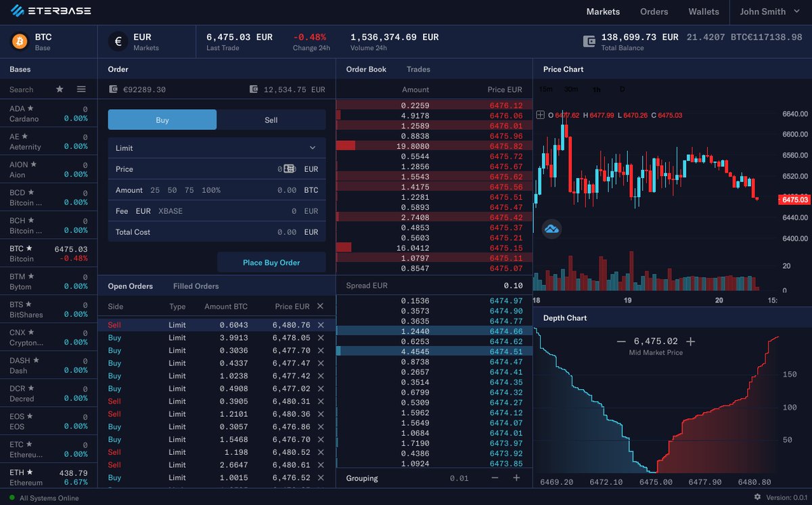Set chart interval to 15m
Screen dimensions: 812x505
tap(545, 89)
